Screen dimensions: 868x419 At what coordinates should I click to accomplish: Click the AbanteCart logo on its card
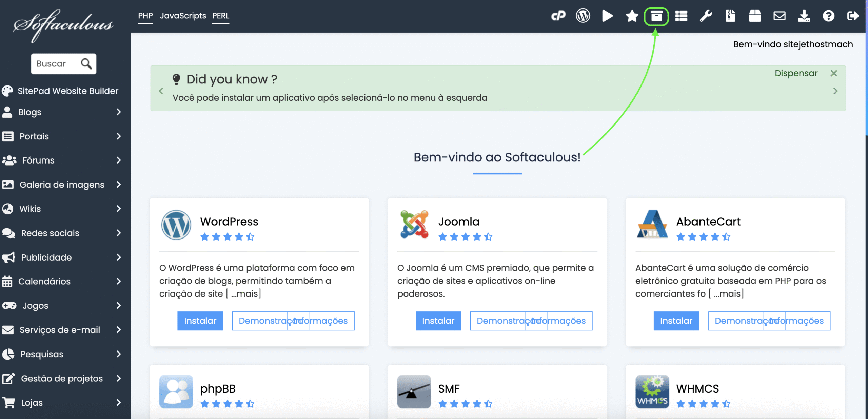pos(652,224)
